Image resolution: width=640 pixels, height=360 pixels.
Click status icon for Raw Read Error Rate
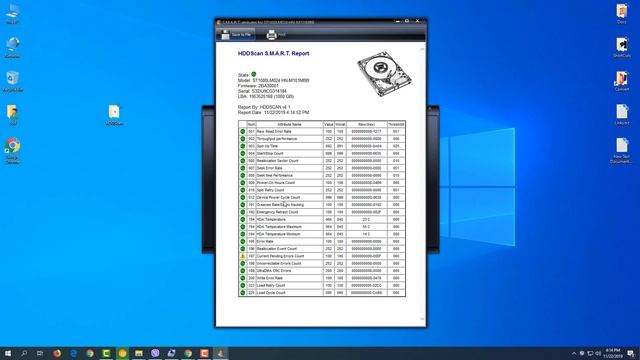(242, 131)
